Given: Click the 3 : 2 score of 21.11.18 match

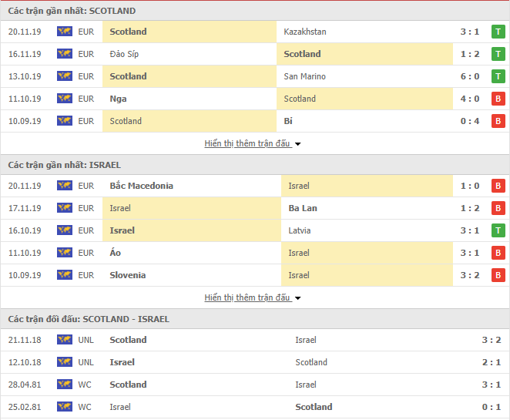Looking at the screenshot, I should coord(492,340).
